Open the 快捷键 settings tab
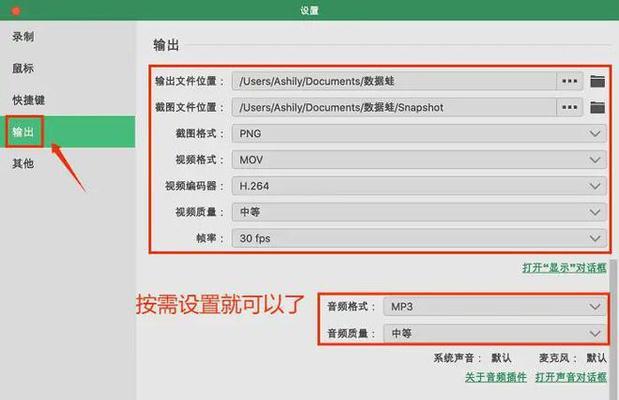The width and height of the screenshot is (619, 400). (68, 100)
